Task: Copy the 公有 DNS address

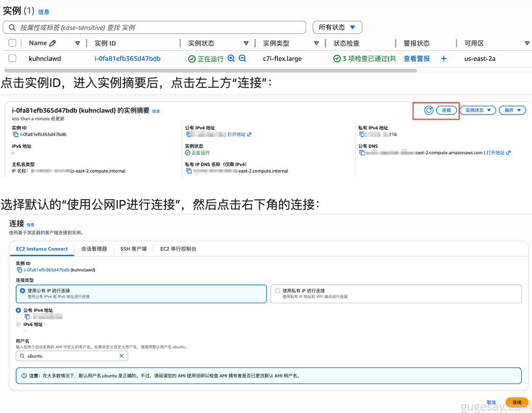Action: point(362,152)
